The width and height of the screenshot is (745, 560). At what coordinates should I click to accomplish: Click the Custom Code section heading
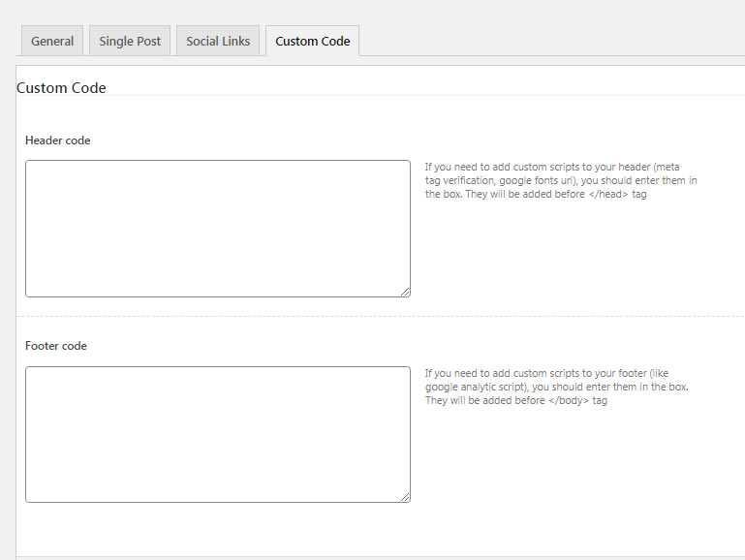coord(61,88)
